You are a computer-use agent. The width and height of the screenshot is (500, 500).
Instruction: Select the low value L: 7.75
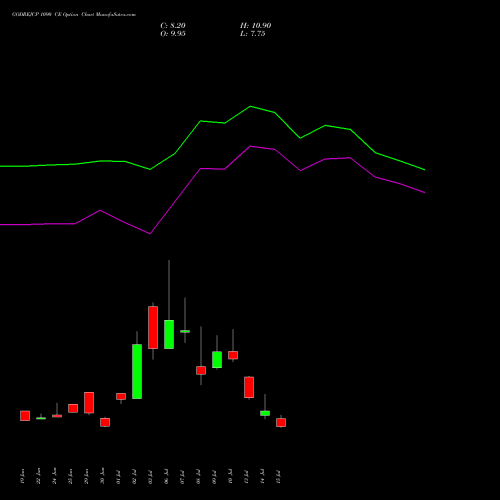tap(253, 34)
